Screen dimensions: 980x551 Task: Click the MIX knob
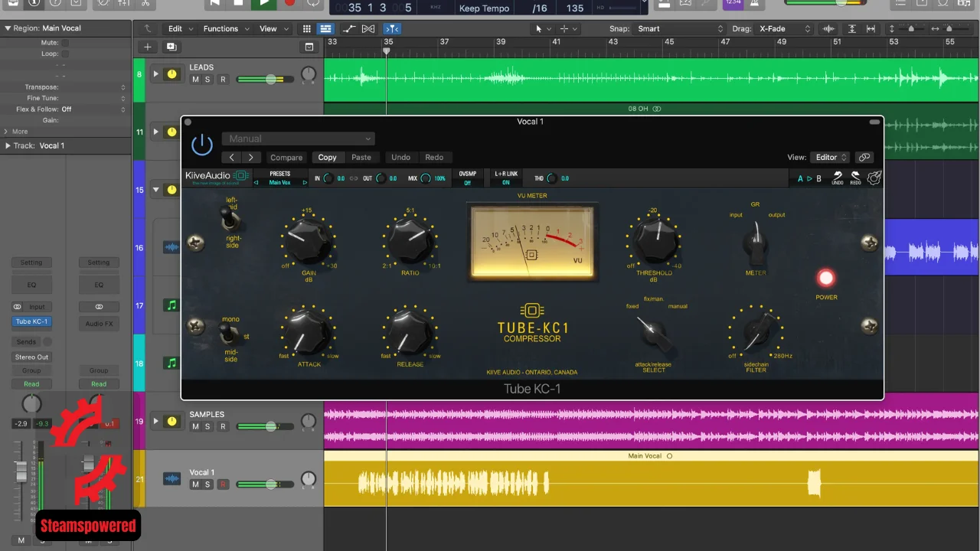(x=426, y=178)
